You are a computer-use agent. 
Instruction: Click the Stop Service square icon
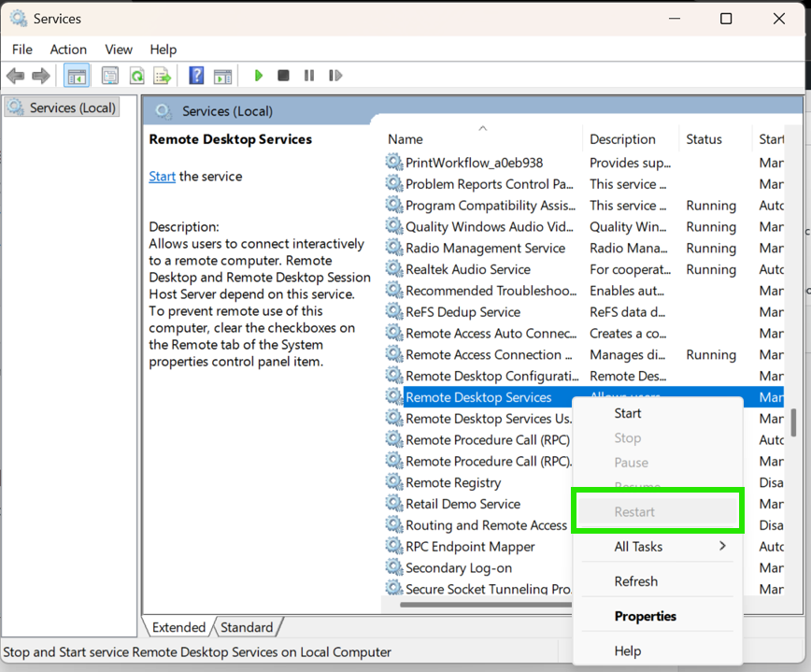coord(283,76)
